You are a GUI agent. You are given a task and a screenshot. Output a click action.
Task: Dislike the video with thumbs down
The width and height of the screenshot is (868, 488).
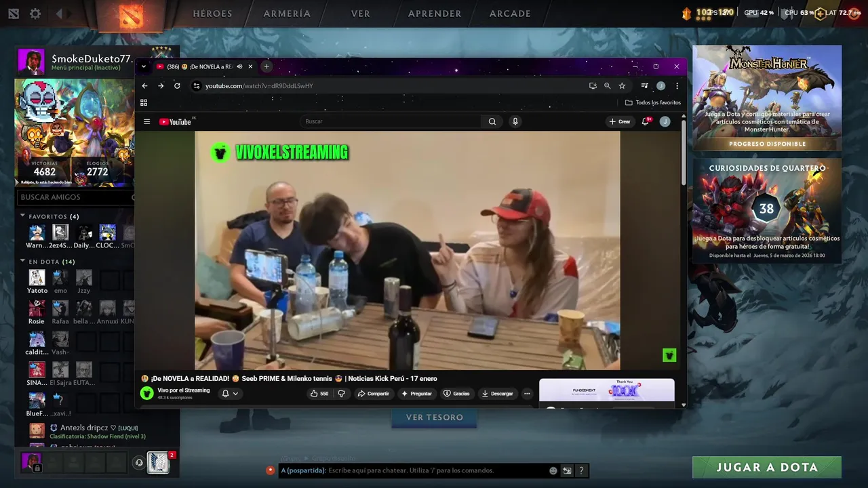342,394
